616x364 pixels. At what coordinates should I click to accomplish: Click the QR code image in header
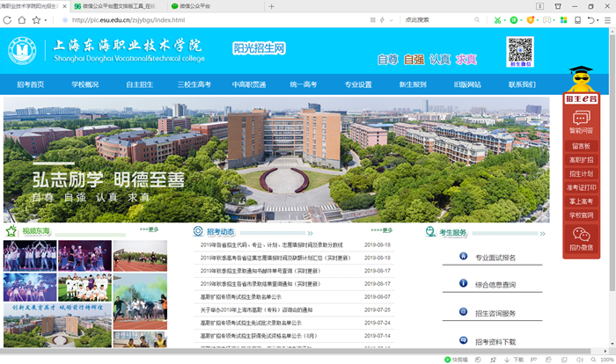tap(520, 52)
